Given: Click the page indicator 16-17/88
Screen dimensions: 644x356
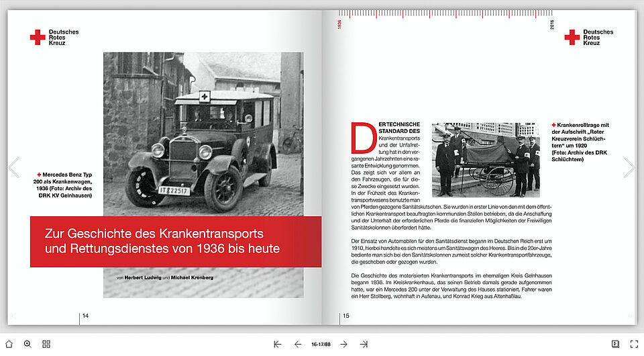Looking at the screenshot, I should [x=321, y=345].
